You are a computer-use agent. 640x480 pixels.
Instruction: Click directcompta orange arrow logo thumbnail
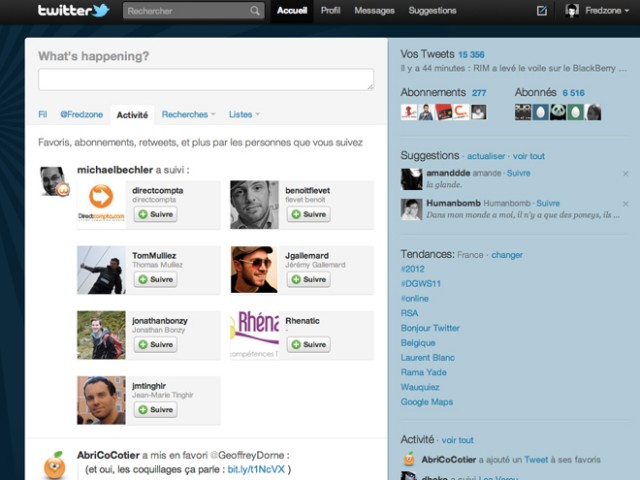click(x=101, y=205)
